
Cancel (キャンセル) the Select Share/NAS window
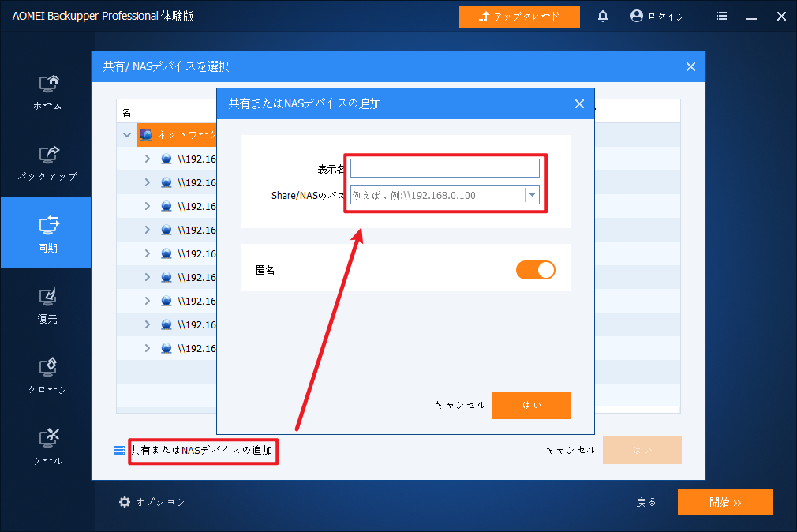point(571,450)
